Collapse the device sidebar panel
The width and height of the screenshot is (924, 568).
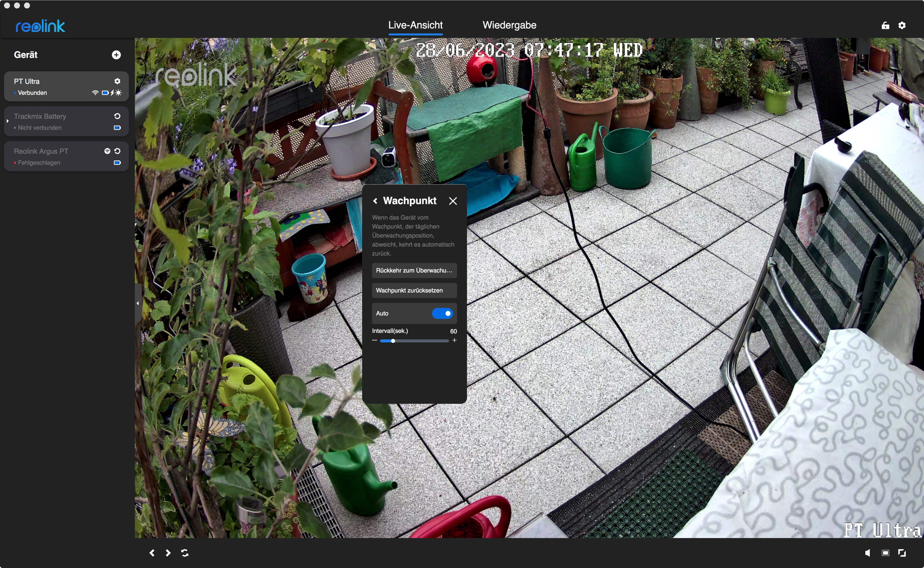(138, 303)
